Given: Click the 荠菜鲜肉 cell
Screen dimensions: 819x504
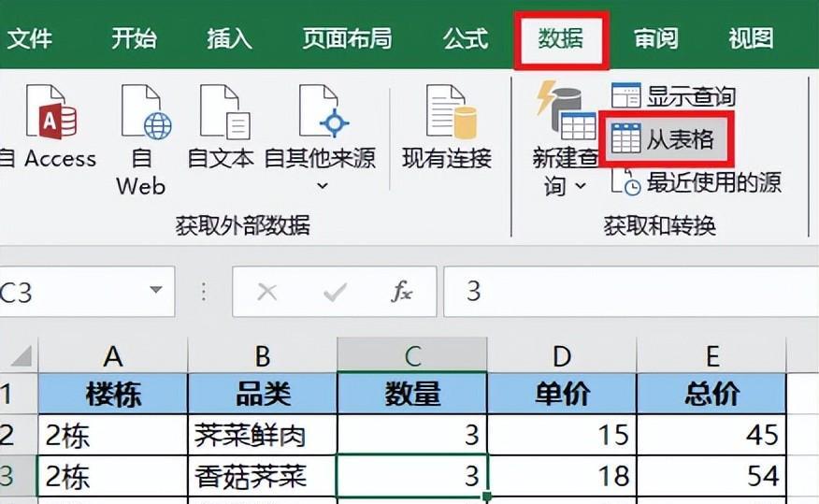Looking at the screenshot, I should coord(263,435).
